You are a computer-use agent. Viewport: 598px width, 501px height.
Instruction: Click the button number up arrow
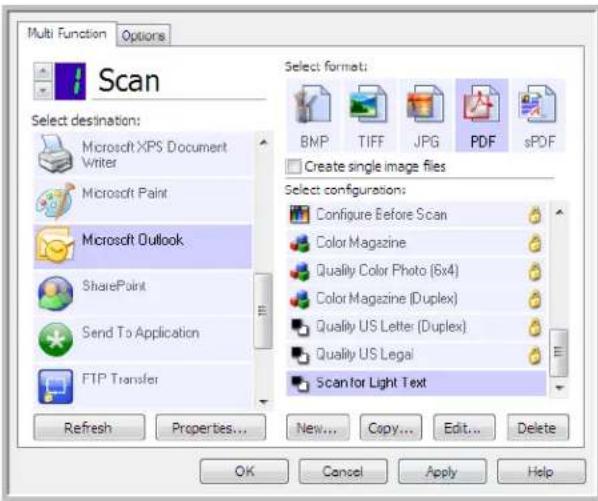43,71
